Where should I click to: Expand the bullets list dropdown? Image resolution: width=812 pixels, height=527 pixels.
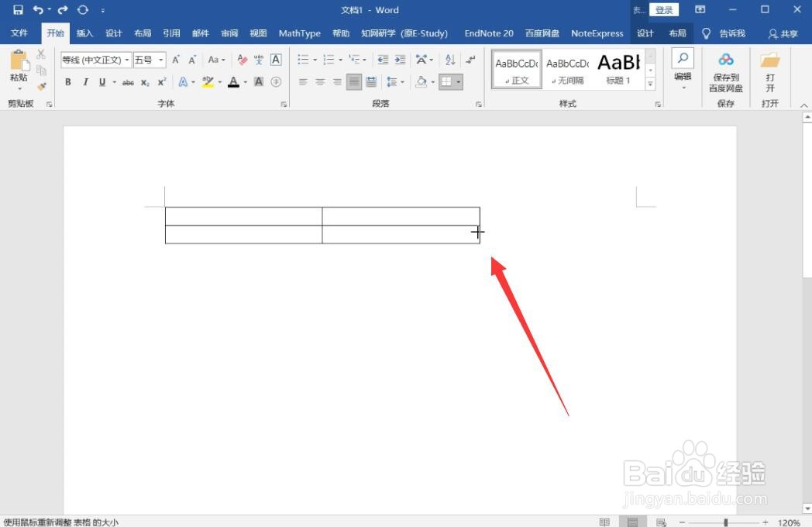pyautogui.click(x=315, y=60)
